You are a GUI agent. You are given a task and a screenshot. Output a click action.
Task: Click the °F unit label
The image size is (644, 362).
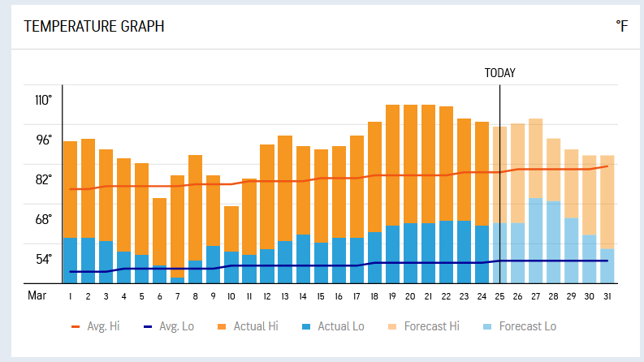pyautogui.click(x=622, y=26)
